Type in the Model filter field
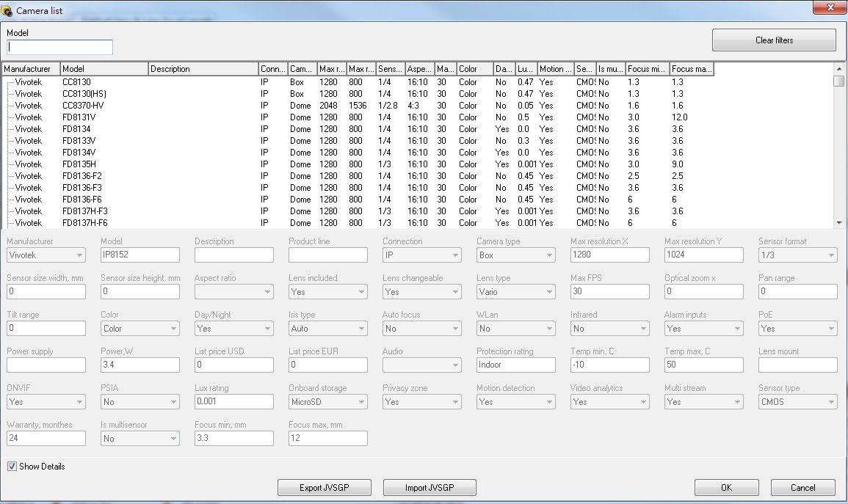The image size is (848, 504). point(59,47)
